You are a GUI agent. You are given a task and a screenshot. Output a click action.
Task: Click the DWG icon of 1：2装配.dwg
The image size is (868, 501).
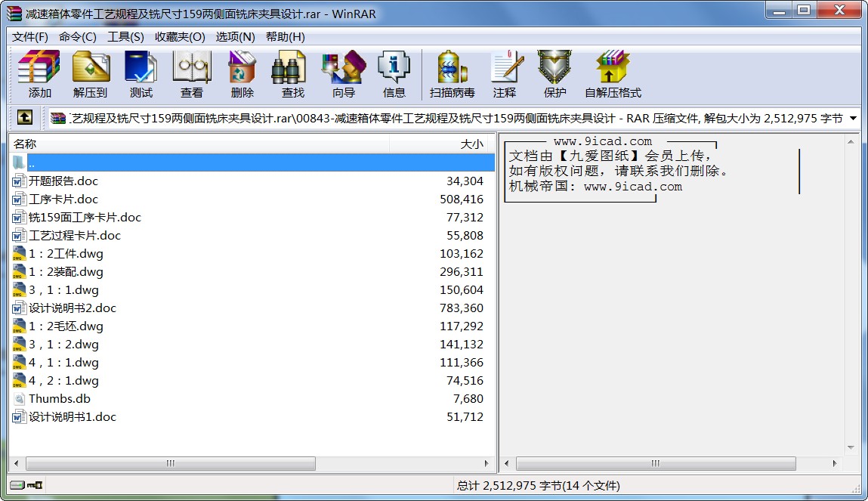(19, 272)
